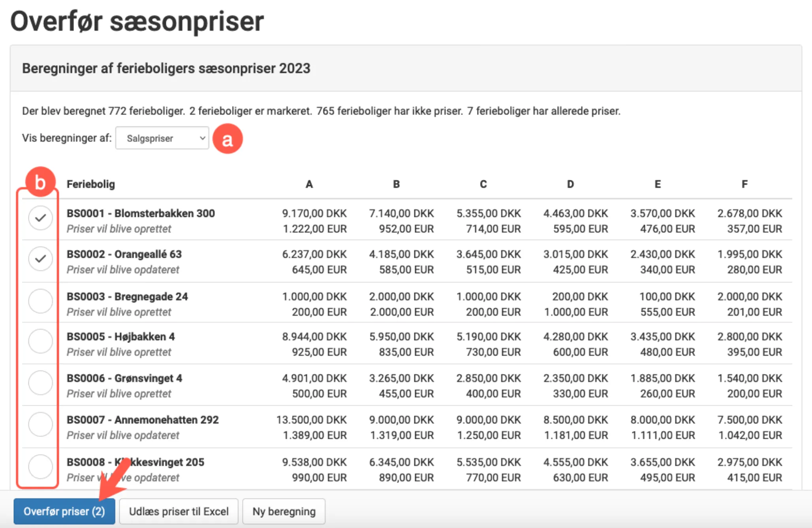The image size is (812, 528).
Task: Click the 'Overfør priser (2)' button
Action: point(64,511)
